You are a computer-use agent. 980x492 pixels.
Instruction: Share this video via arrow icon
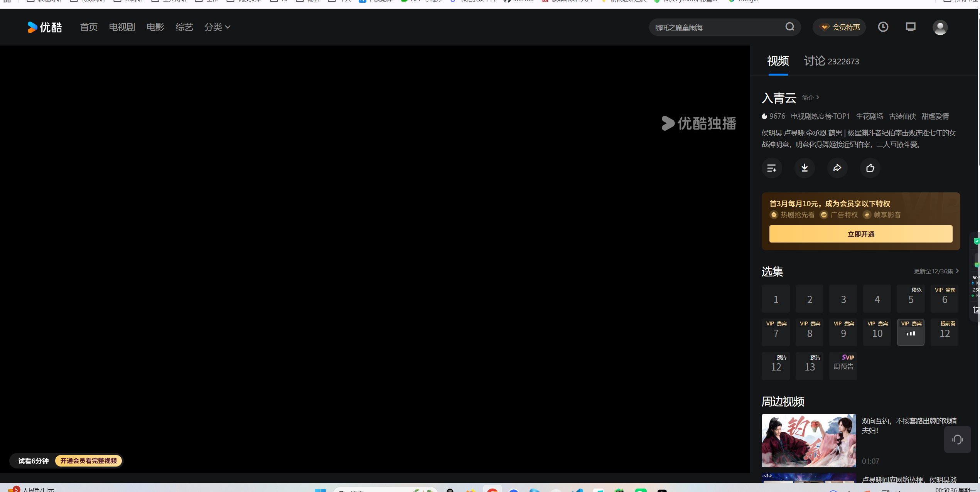click(x=837, y=168)
